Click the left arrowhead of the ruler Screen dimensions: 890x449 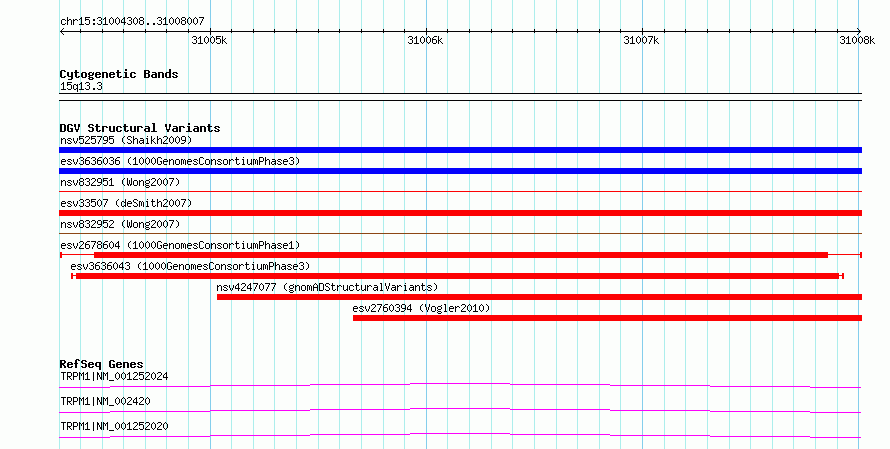tap(62, 31)
